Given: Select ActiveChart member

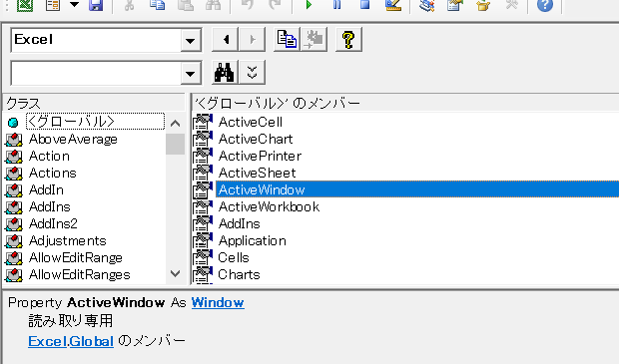Looking at the screenshot, I should tap(256, 140).
